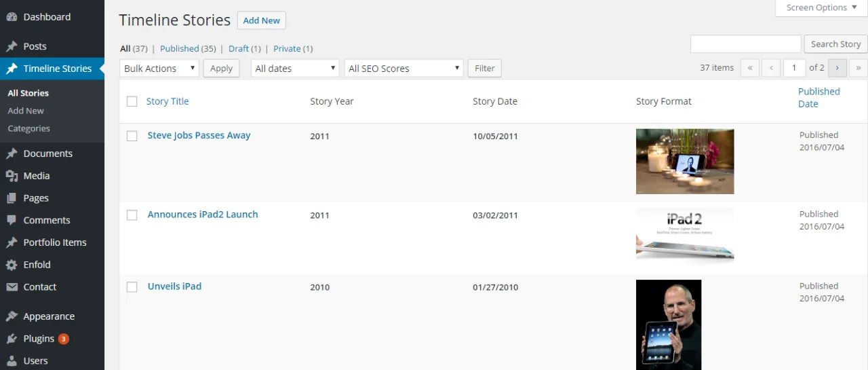
Task: Check the Announces iPad2 Launch row
Action: [132, 215]
